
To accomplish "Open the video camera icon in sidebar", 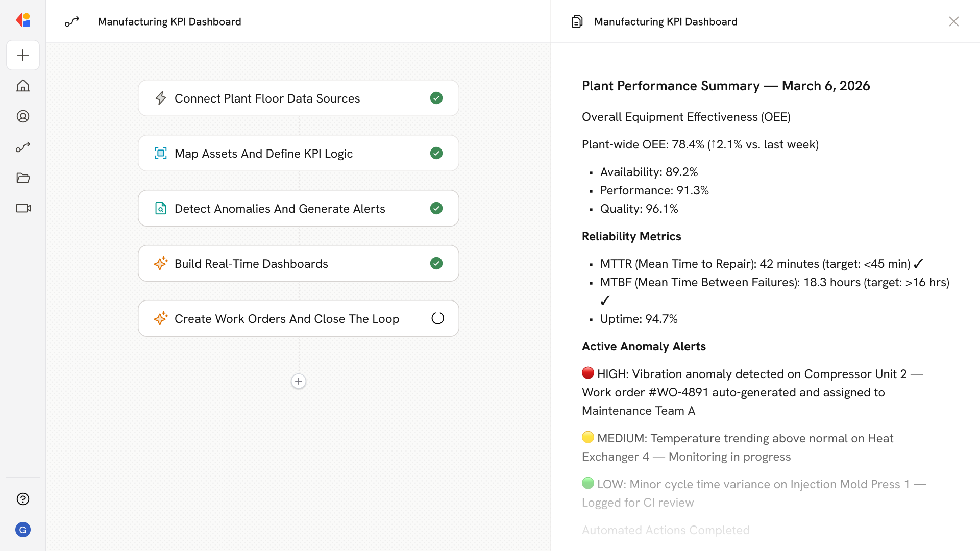I will [23, 208].
